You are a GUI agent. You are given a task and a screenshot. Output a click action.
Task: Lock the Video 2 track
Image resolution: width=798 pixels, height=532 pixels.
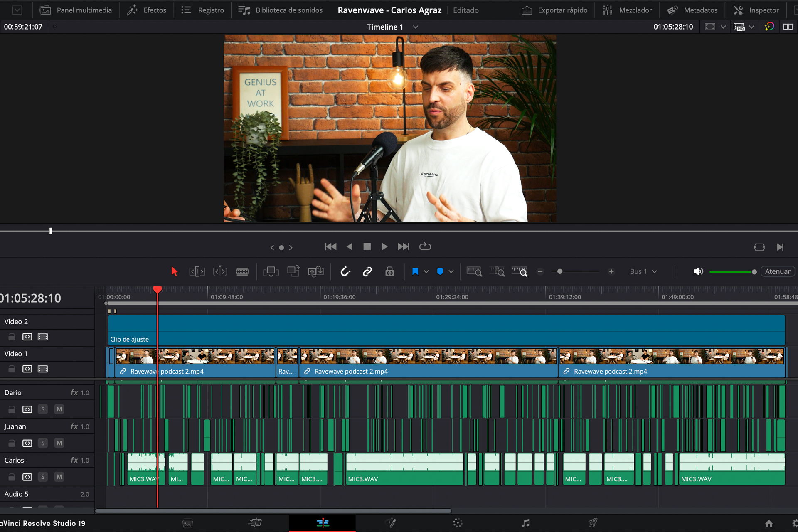[12, 337]
